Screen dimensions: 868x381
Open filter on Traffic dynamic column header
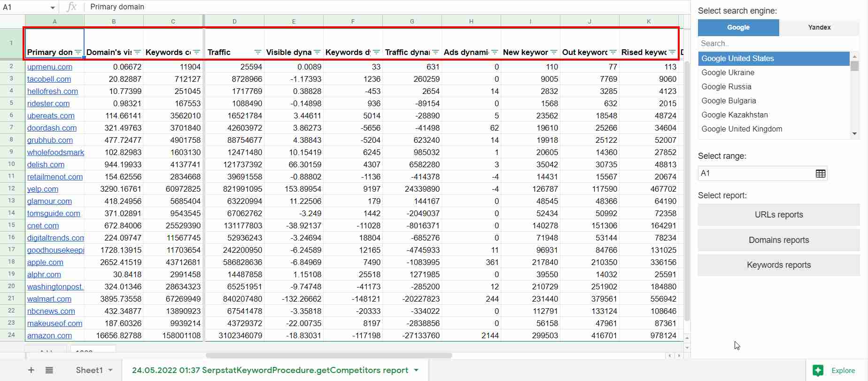click(435, 52)
